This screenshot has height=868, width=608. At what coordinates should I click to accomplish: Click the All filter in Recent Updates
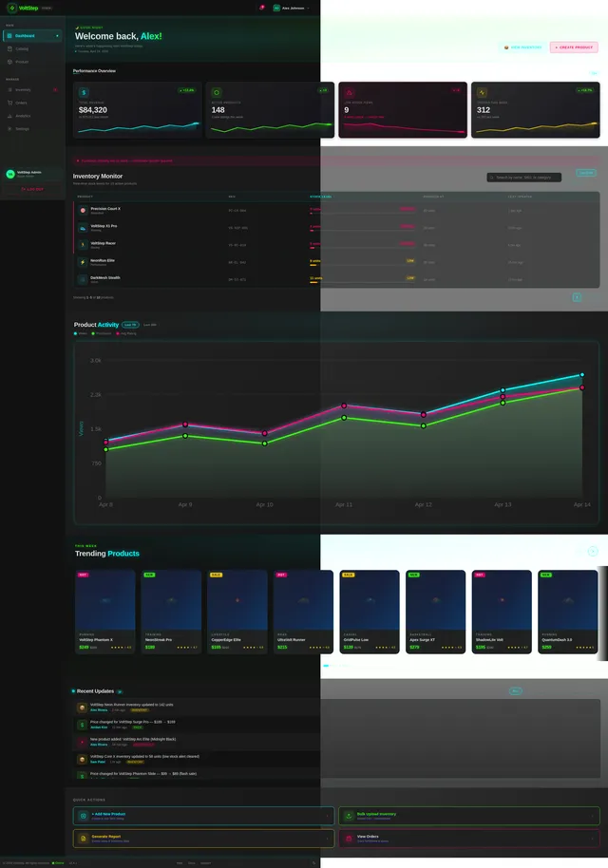pyautogui.click(x=516, y=690)
